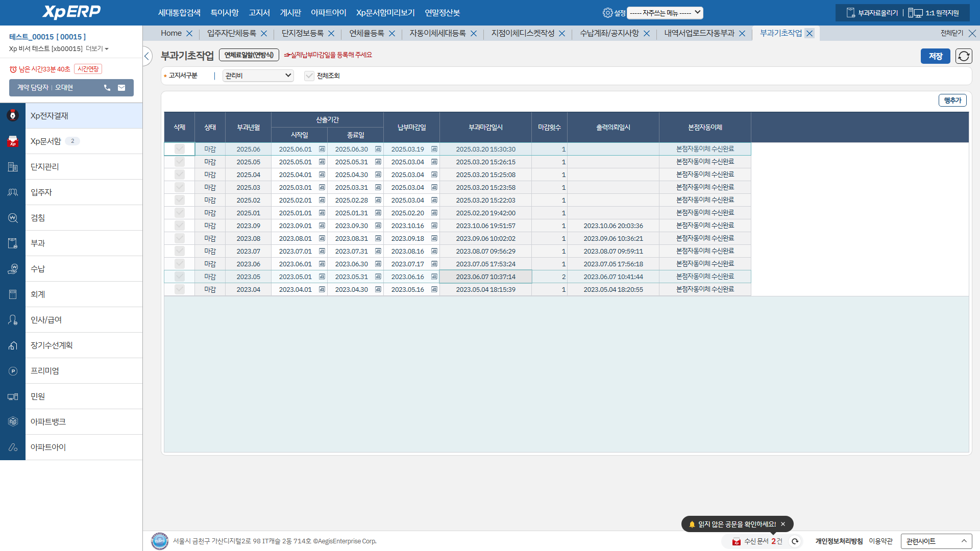Image resolution: width=980 pixels, height=551 pixels.
Task: Click the 행추가 button
Action: [x=952, y=101]
